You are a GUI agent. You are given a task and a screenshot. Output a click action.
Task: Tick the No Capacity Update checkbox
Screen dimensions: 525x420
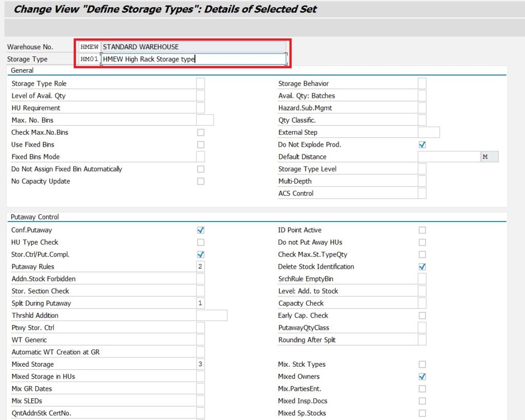(x=200, y=182)
